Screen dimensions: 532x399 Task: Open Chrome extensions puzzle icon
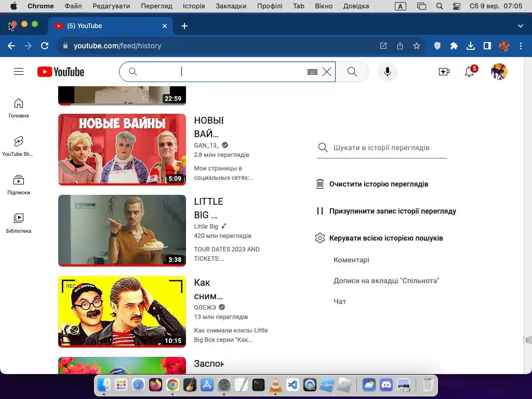point(454,46)
